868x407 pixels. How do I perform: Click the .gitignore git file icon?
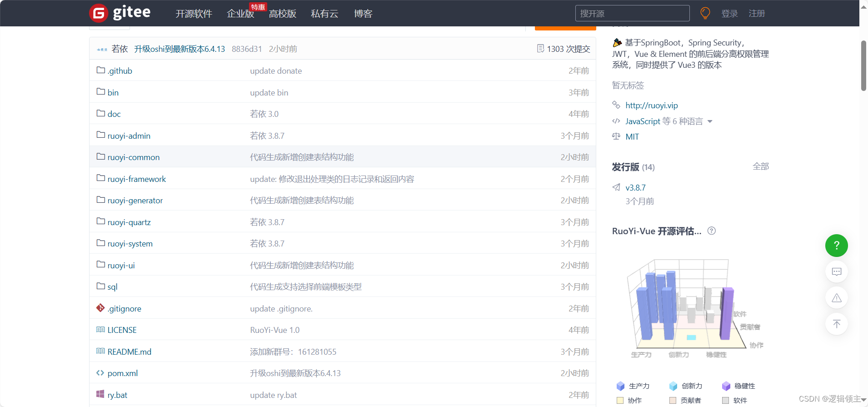100,308
